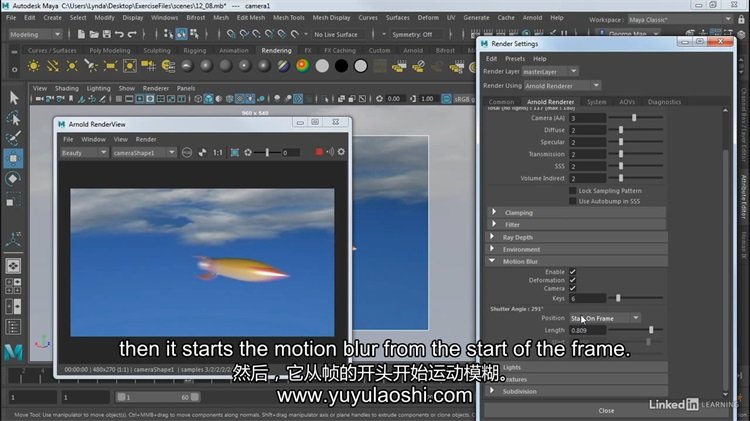Switch to Common tab in Render Settings
750x421 pixels.
[x=501, y=102]
